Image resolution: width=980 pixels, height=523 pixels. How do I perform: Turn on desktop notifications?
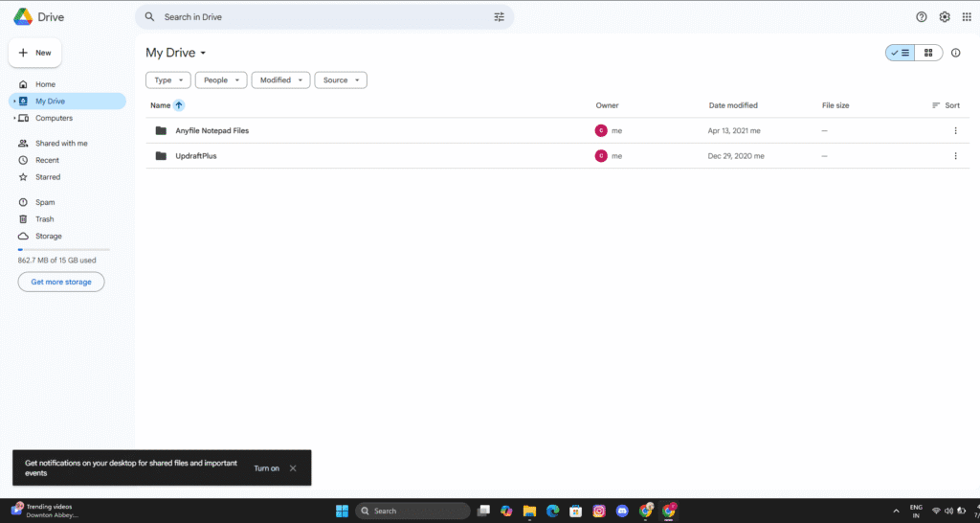[266, 468]
